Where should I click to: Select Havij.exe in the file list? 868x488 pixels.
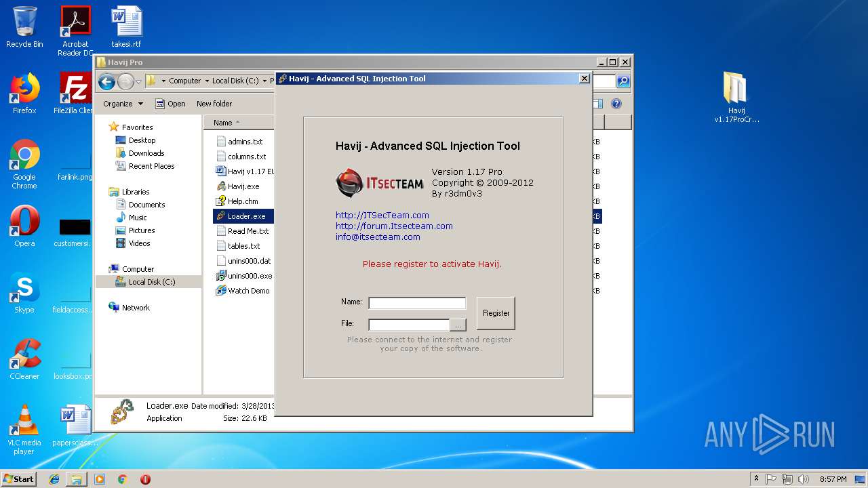(x=237, y=186)
